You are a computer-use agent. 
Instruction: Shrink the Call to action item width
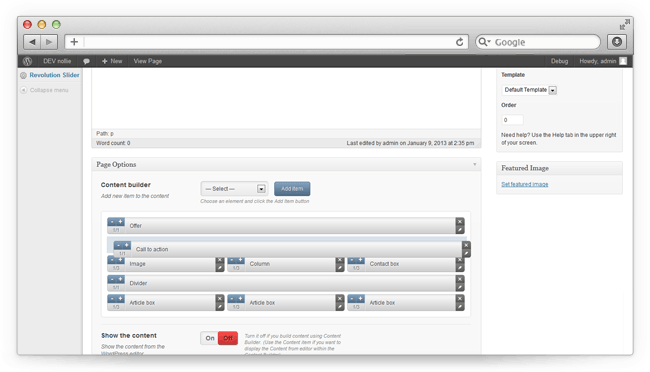118,246
